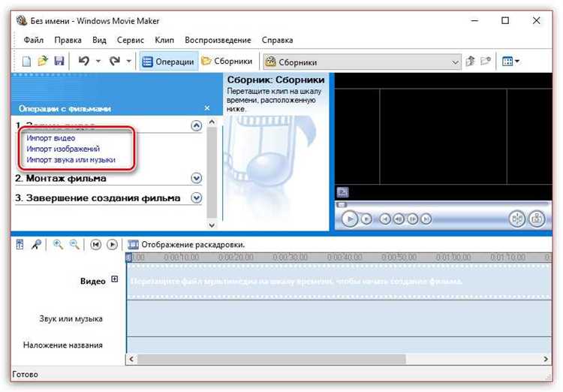Viewport: 563px width, 392px height.
Task: Open the Правка menu
Action: (x=68, y=40)
